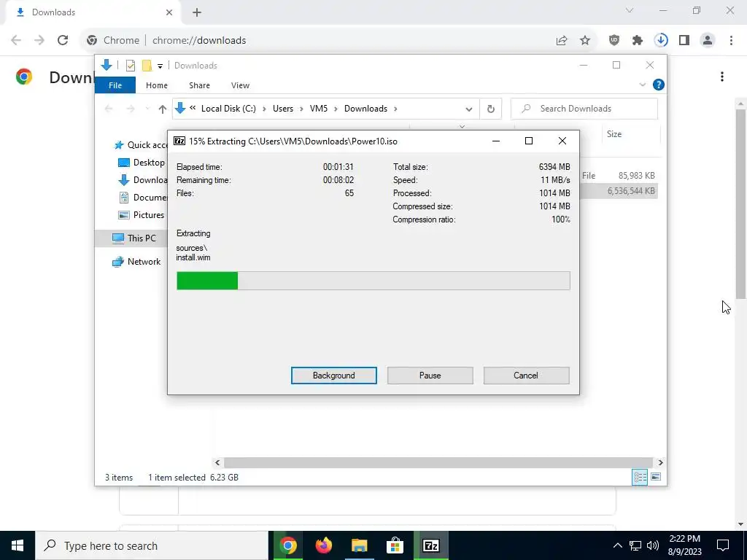Image resolution: width=747 pixels, height=560 pixels.
Task: Open Chrome three-dot main menu
Action: (x=731, y=41)
